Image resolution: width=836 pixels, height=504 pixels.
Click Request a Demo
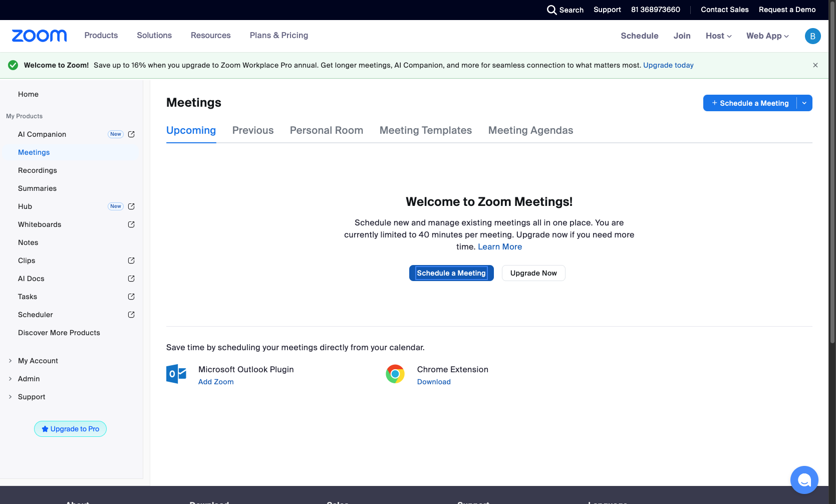point(787,10)
